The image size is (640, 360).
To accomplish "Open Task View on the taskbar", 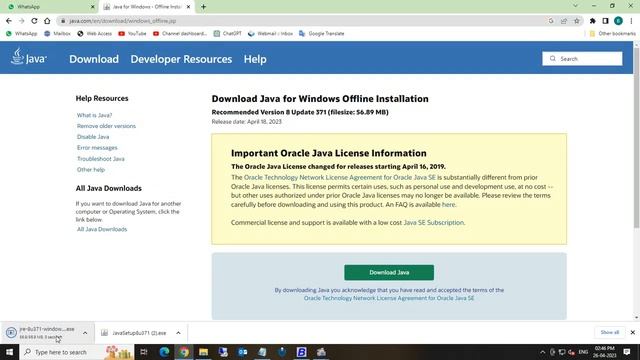I will 144,352.
